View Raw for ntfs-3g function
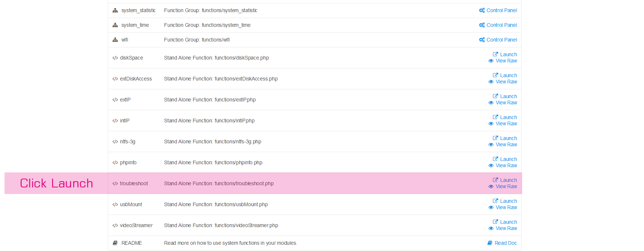This screenshot has height=251, width=644. 506,145
